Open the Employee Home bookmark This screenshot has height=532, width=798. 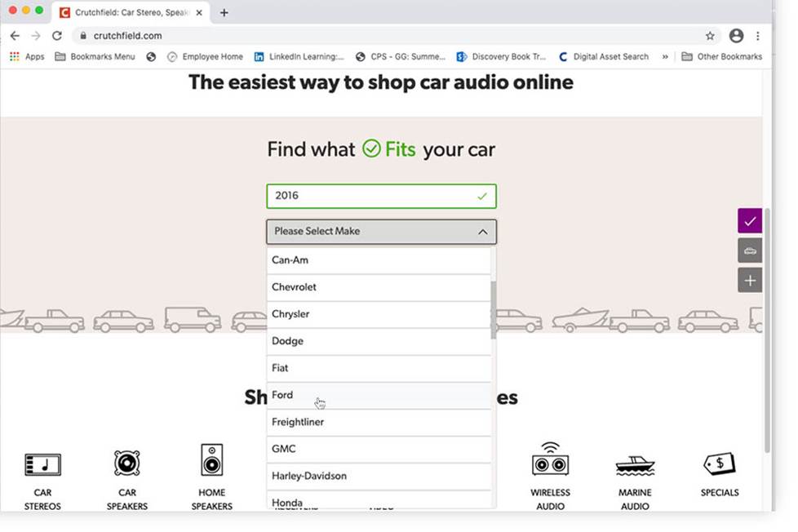[205, 56]
